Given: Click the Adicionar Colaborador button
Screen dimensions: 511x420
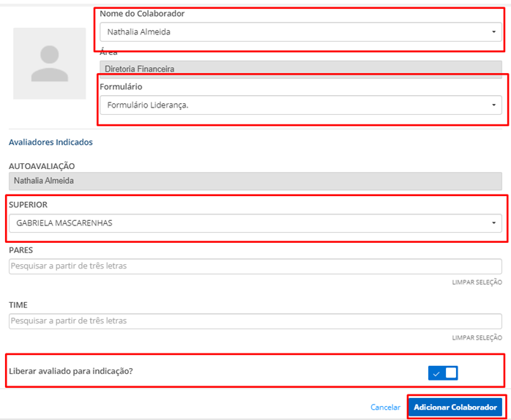Looking at the screenshot, I should click(455, 407).
